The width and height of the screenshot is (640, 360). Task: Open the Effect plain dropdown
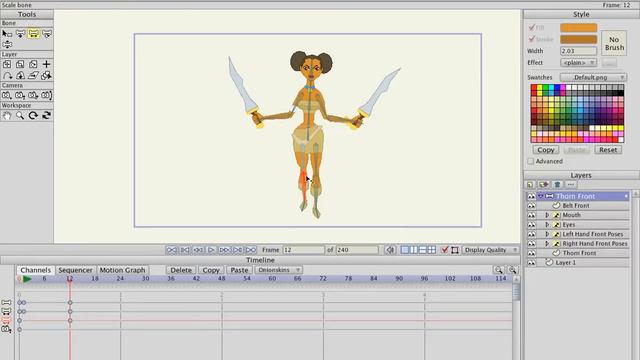pyautogui.click(x=578, y=62)
